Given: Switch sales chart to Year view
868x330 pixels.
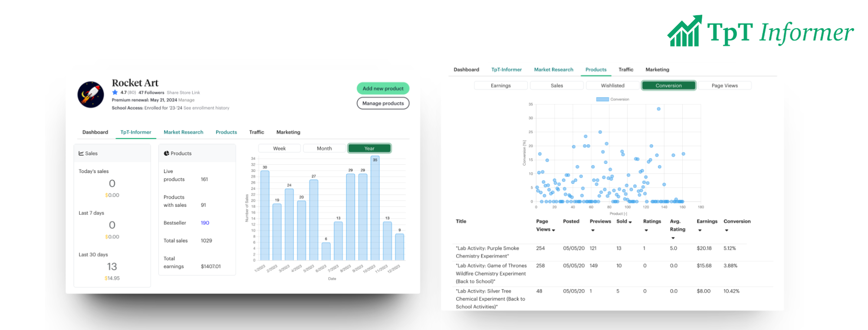Looking at the screenshot, I should pos(369,148).
